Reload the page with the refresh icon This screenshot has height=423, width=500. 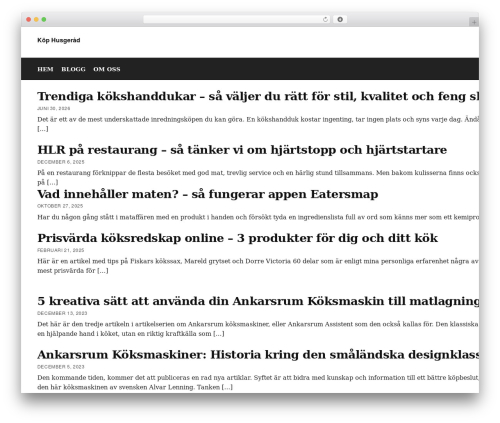(325, 20)
